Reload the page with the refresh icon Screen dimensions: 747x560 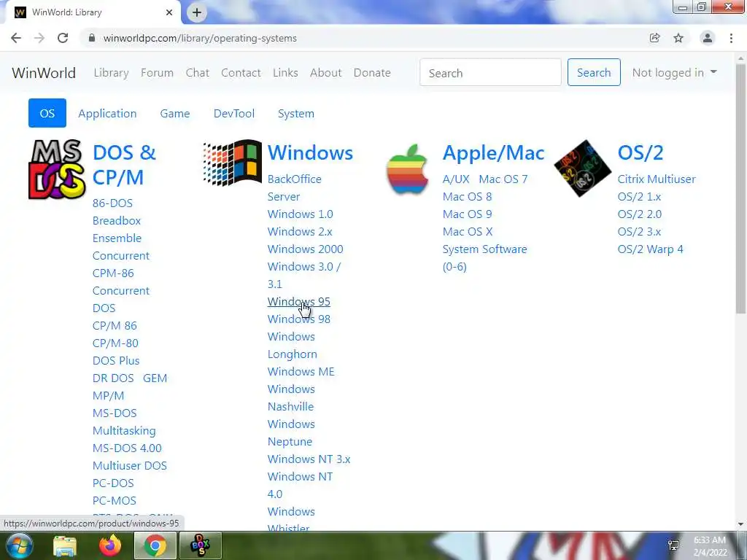click(x=63, y=38)
